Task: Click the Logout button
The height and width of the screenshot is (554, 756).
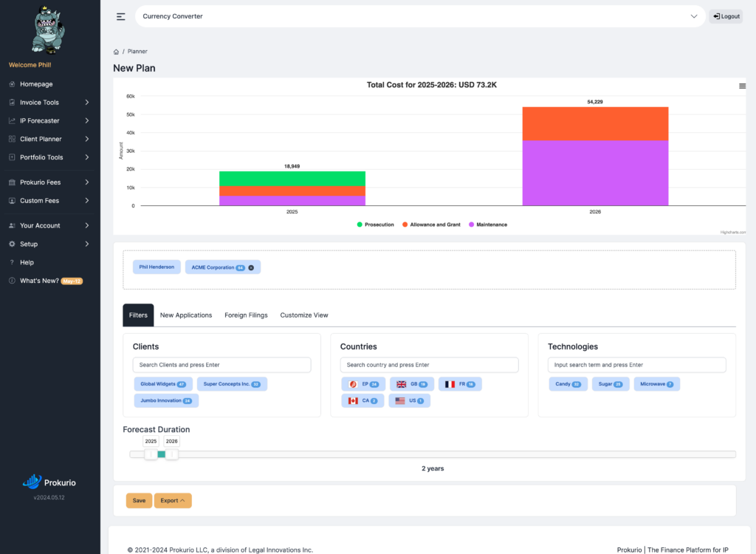Action: [726, 16]
